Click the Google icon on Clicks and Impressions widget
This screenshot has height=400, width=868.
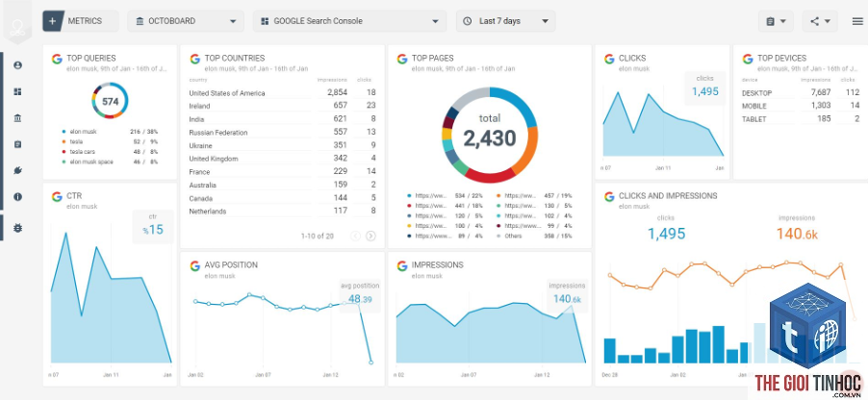[609, 196]
